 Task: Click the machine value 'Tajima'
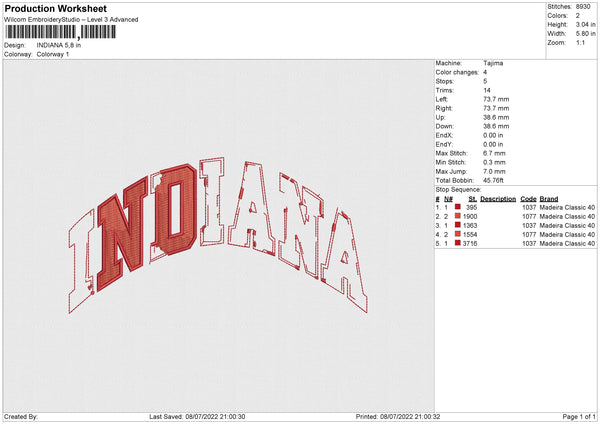click(493, 63)
